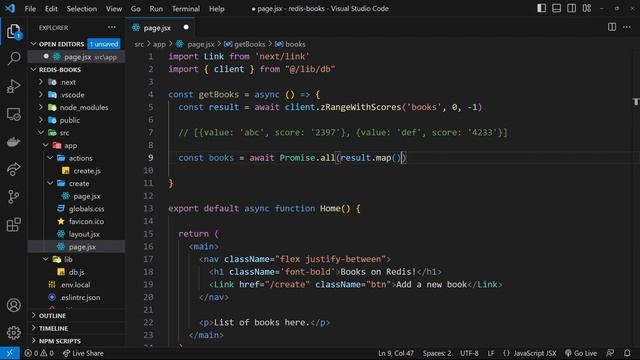
Task: Open create.js in the file tree
Action: [76, 171]
